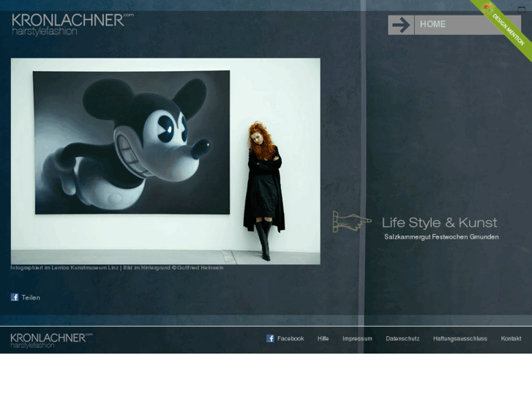Open the Impressum footer link
Screen dimensions: 532x399
357,338
